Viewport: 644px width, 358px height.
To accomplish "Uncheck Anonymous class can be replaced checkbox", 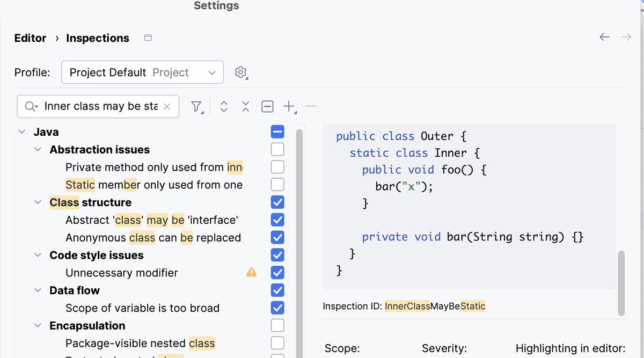I will tap(277, 237).
